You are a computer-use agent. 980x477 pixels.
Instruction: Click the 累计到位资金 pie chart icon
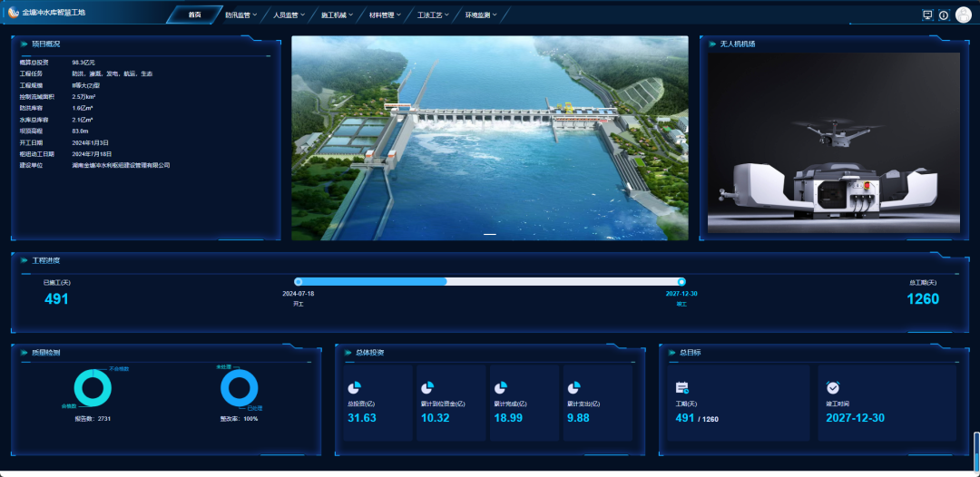pos(428,387)
